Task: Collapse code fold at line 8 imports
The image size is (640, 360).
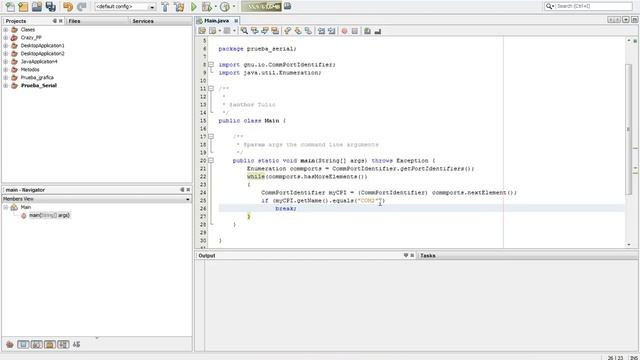Action: click(211, 64)
